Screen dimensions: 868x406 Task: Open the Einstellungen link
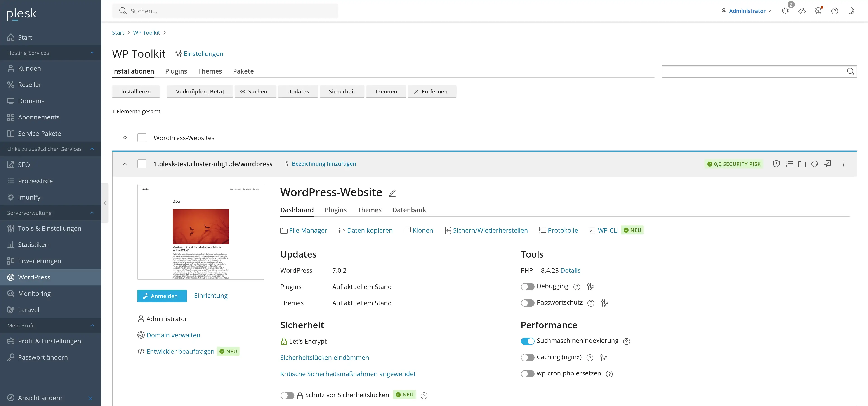tap(199, 54)
